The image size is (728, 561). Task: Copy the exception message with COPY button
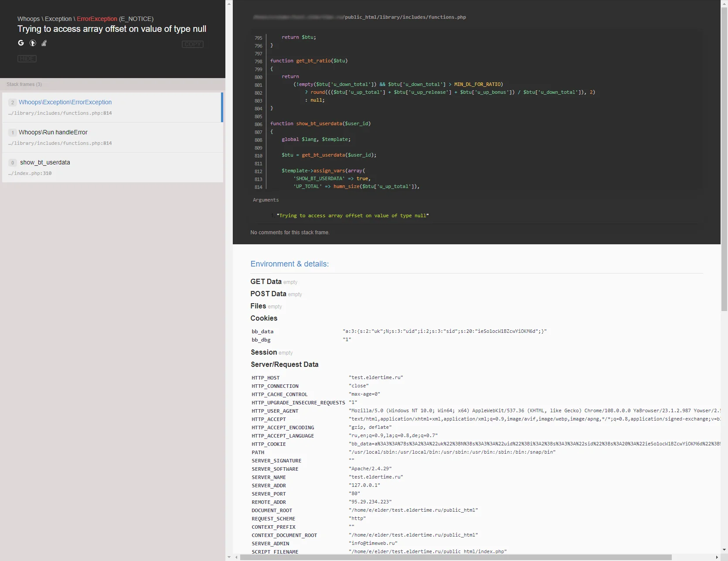pos(193,44)
